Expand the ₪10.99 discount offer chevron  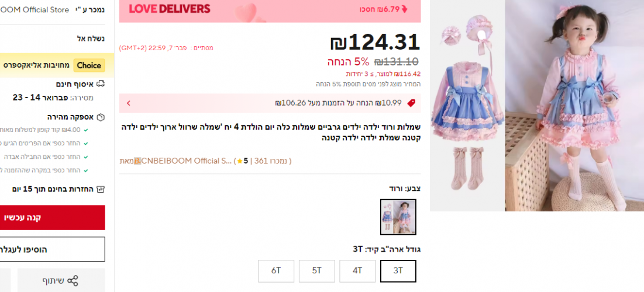pos(129,103)
